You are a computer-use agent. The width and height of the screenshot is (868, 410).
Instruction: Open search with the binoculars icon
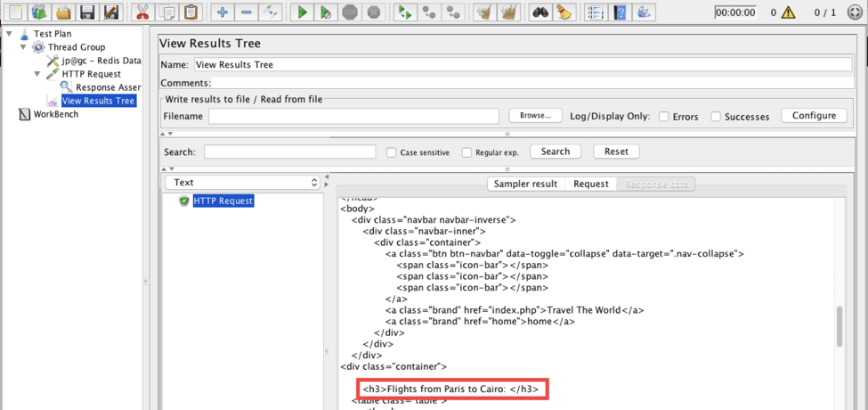click(540, 11)
